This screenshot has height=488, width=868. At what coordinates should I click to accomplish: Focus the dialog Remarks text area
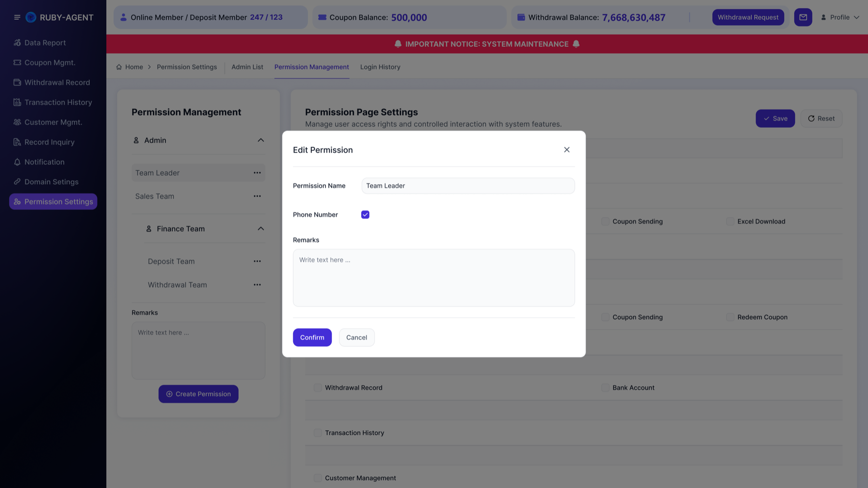point(434,278)
